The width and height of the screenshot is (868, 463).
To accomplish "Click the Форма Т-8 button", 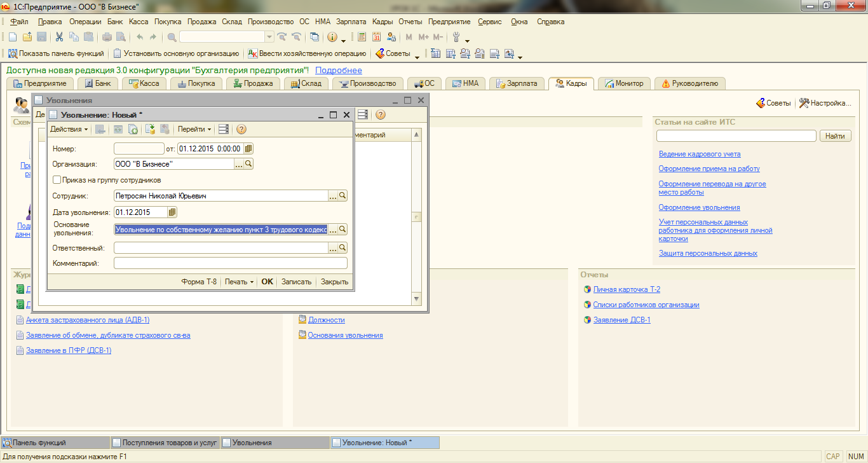I will tap(199, 282).
